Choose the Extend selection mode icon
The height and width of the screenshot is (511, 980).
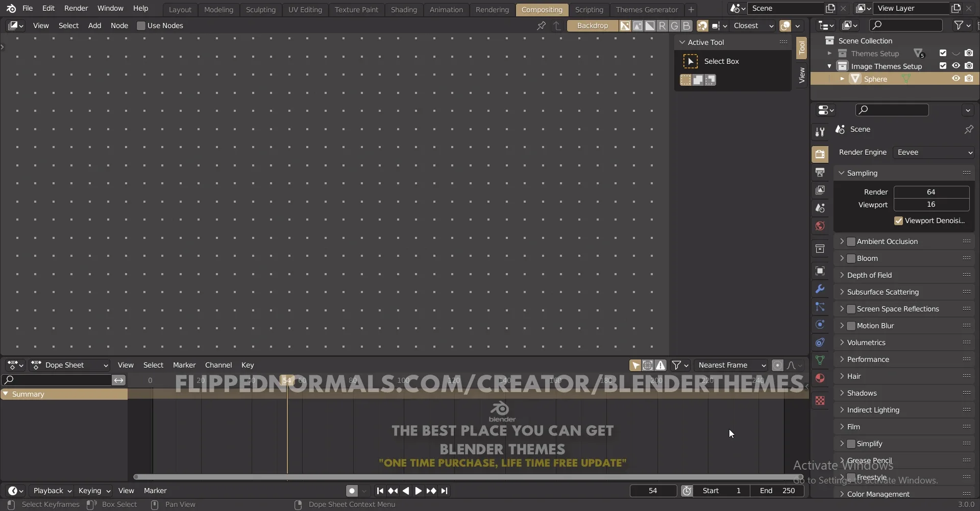tap(698, 80)
